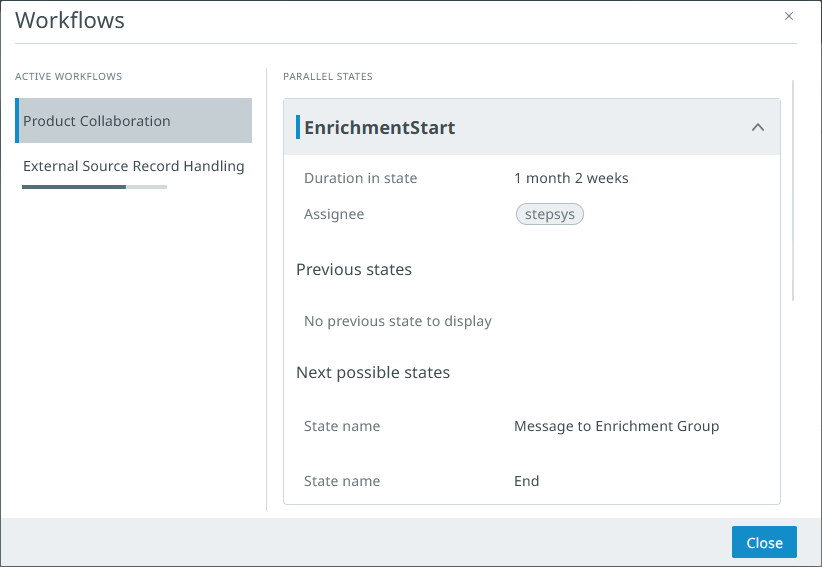Click the parallel states vertical scrollbar
822x567 pixels.
coord(793,190)
